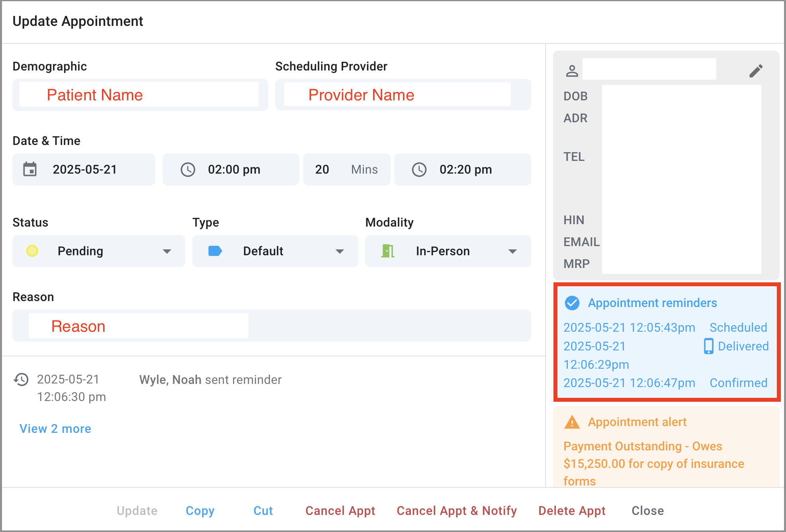Click the blue checkmark reminders icon
This screenshot has width=786, height=532.
572,303
